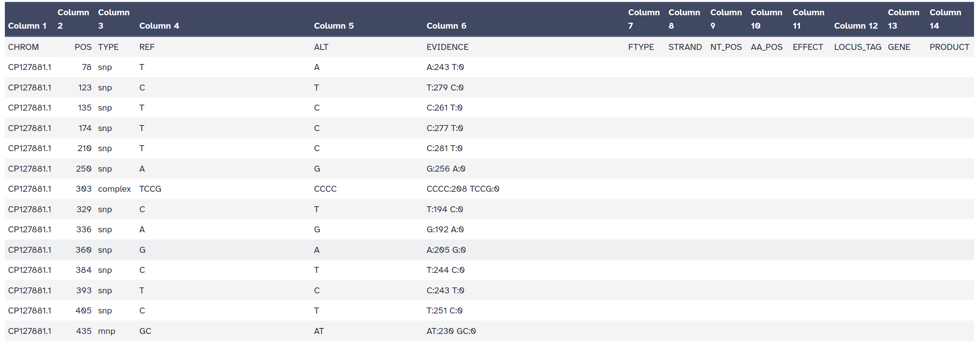This screenshot has height=344, width=980.
Task: Select the TCCG reference cell
Action: coord(150,189)
